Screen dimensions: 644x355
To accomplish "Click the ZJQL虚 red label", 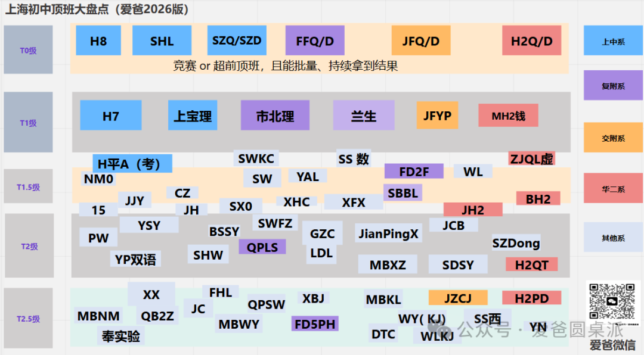I will [532, 158].
